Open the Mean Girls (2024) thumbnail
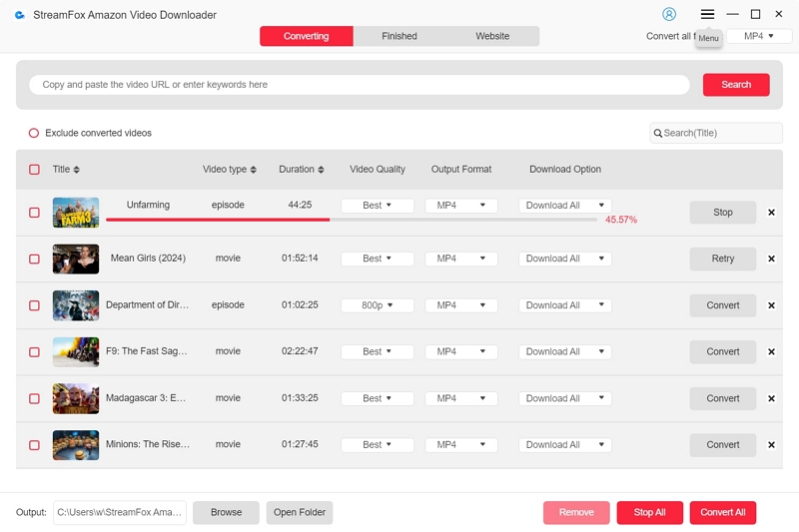The height and width of the screenshot is (532, 799). click(x=76, y=259)
